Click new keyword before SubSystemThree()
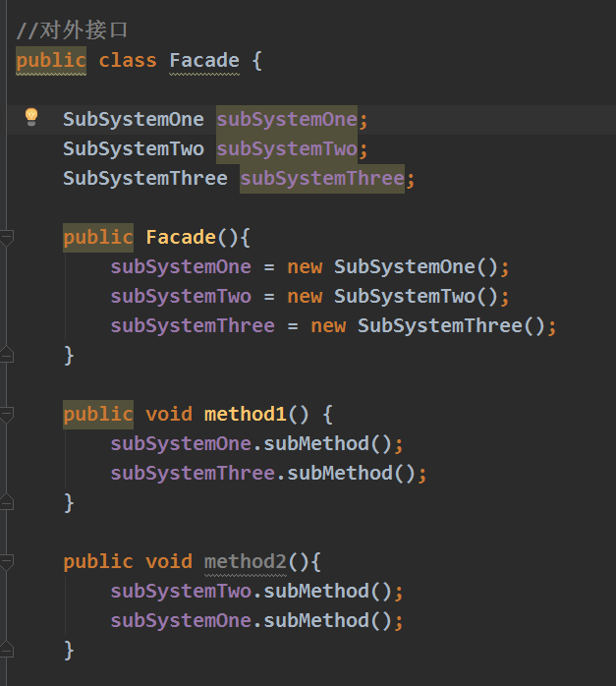616x686 pixels. click(328, 326)
